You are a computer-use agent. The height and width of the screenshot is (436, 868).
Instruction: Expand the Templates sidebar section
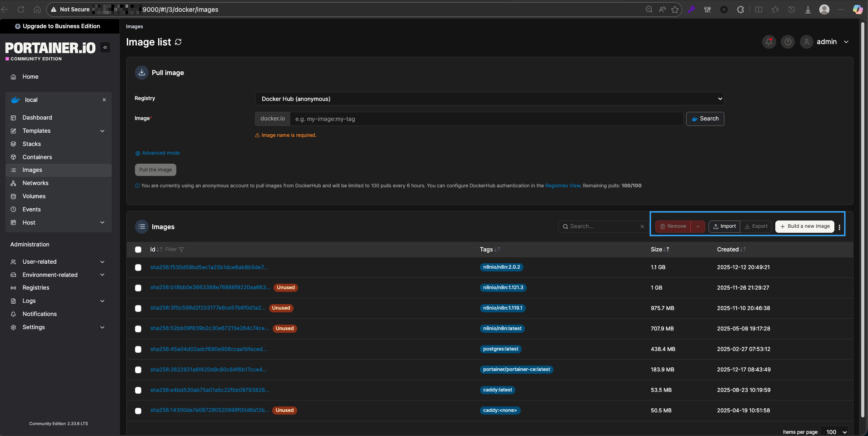coord(102,131)
